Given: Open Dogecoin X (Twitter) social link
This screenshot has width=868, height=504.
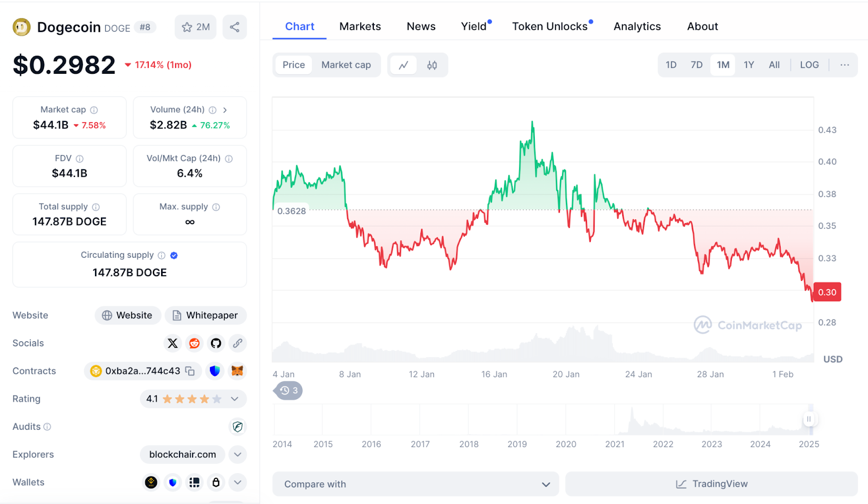Looking at the screenshot, I should tap(173, 343).
